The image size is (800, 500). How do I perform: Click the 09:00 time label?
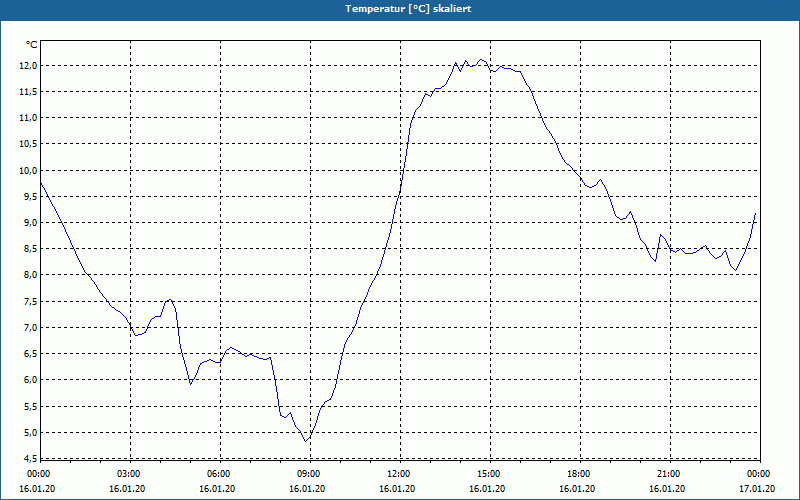click(309, 474)
